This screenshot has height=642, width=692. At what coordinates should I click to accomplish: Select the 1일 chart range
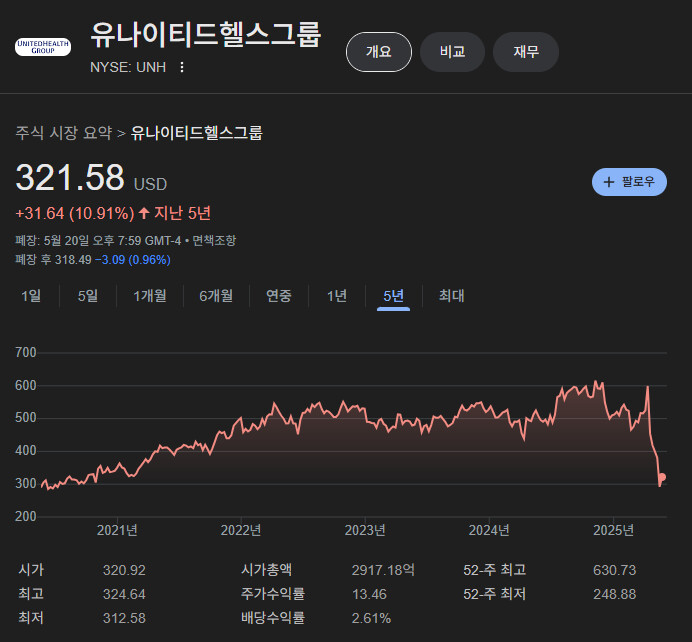pos(31,296)
